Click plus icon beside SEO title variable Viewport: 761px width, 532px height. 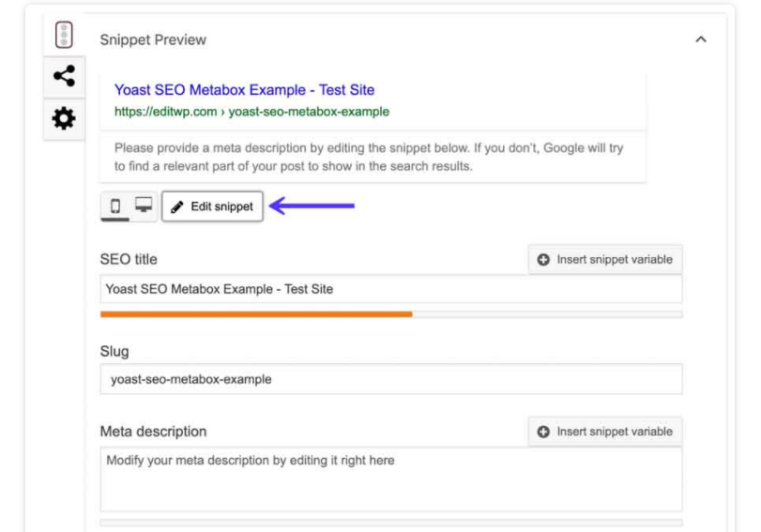click(544, 260)
